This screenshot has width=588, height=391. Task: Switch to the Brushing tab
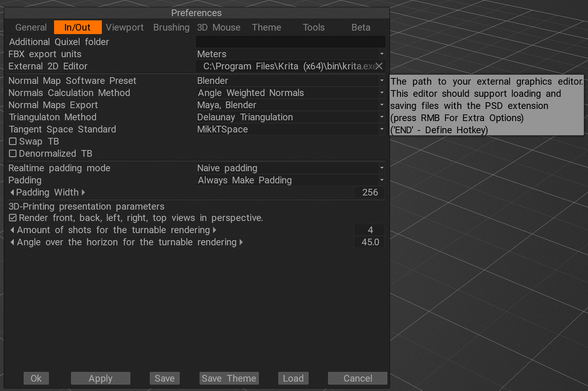tap(171, 27)
